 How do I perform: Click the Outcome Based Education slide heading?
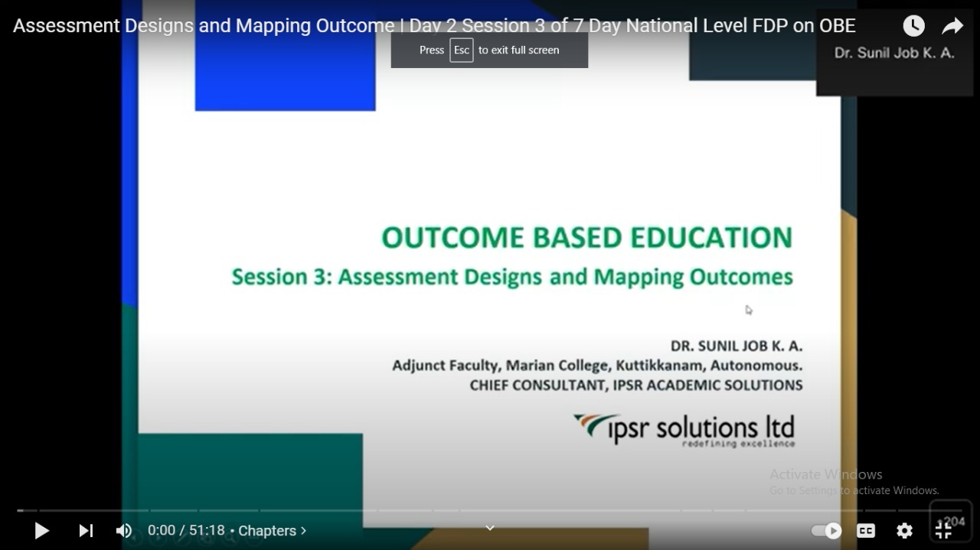click(586, 237)
